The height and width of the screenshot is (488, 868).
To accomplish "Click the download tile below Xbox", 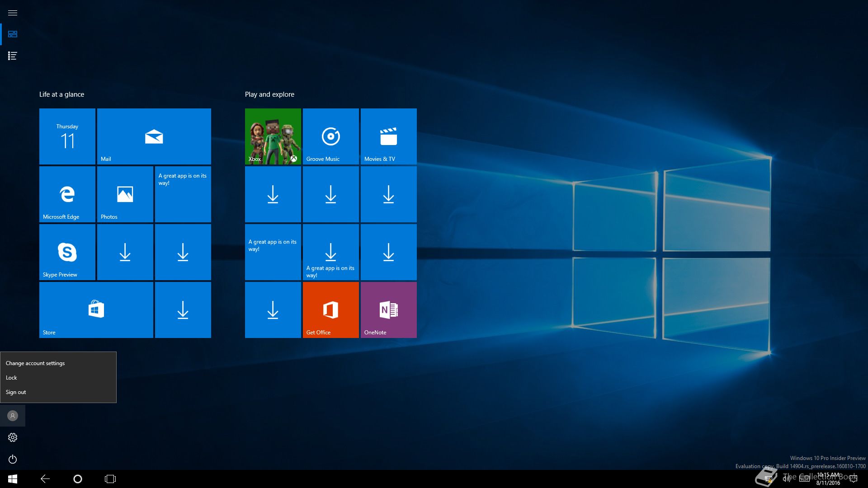I will [273, 194].
